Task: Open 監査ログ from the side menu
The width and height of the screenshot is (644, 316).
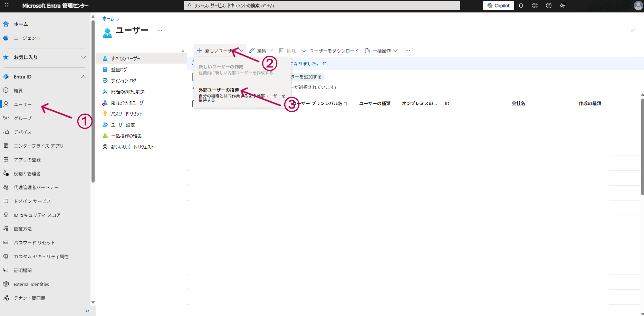Action: click(x=120, y=69)
